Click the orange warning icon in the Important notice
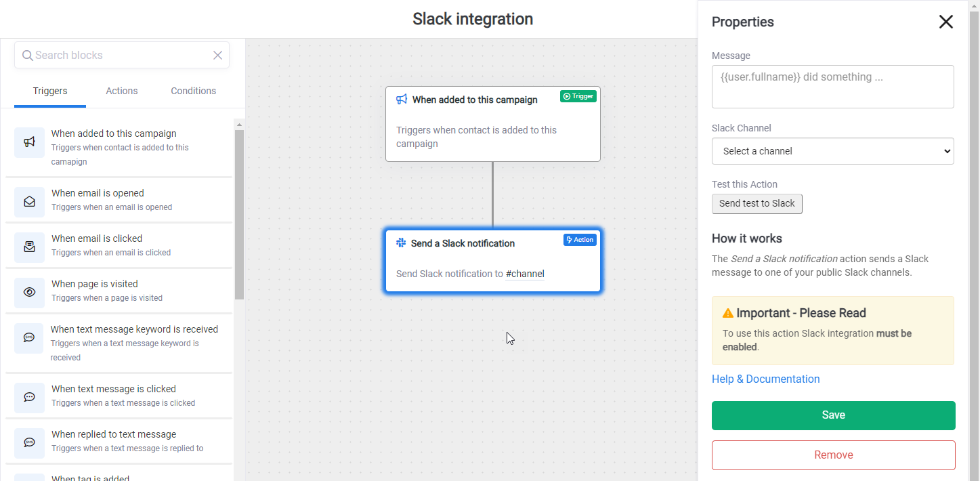This screenshot has width=980, height=481. coord(728,313)
